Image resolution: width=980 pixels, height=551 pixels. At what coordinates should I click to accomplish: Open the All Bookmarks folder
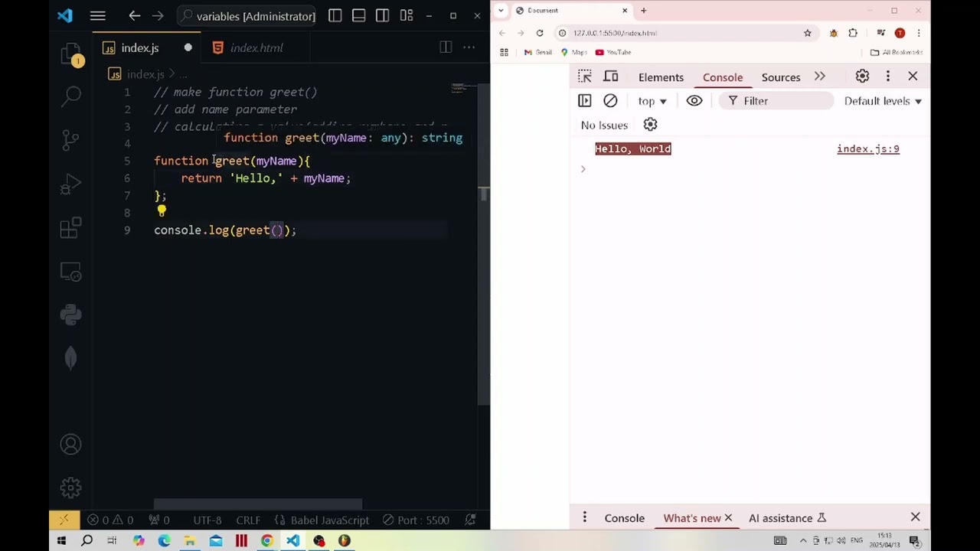(897, 52)
